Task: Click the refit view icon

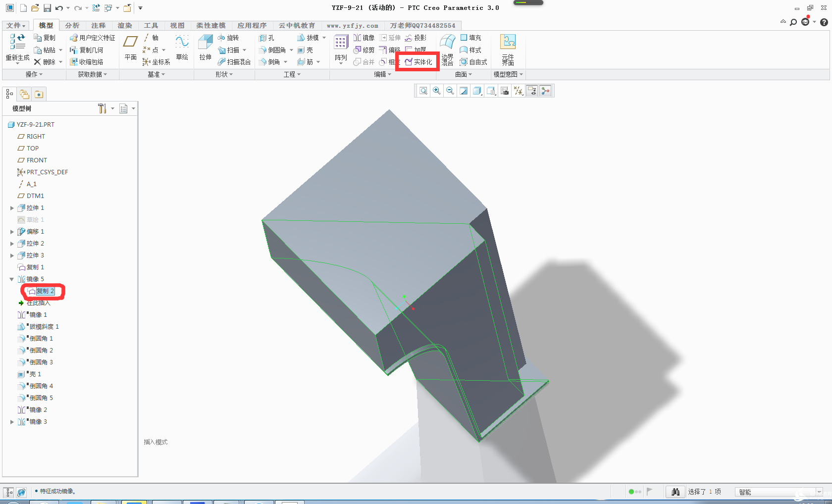Action: point(423,91)
